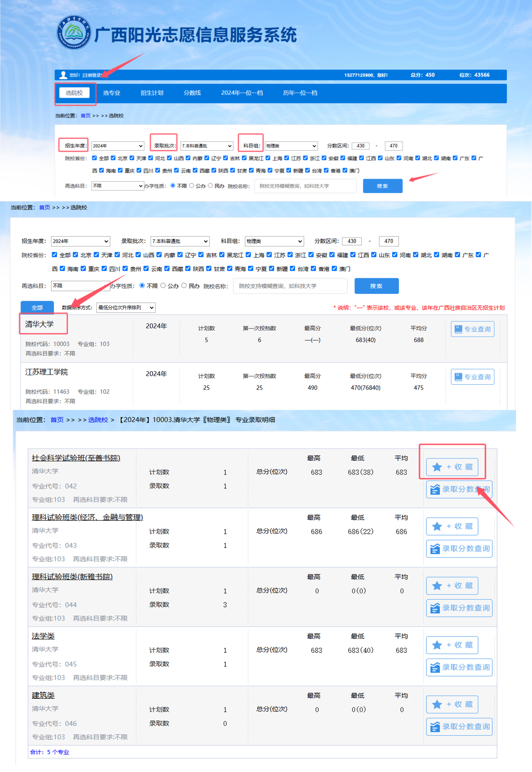Open 录取批次 dropdown in form above results list
The width and height of the screenshot is (532, 772).
point(180,241)
